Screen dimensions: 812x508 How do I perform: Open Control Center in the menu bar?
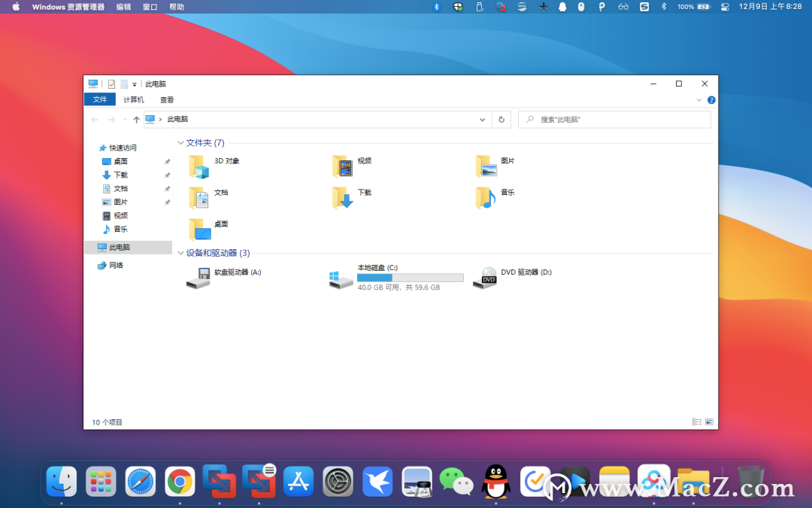pos(725,7)
